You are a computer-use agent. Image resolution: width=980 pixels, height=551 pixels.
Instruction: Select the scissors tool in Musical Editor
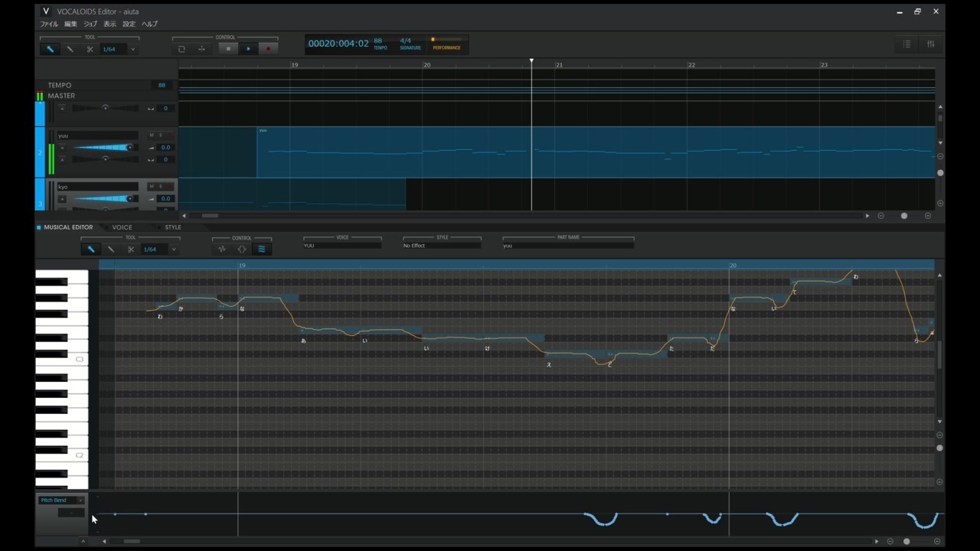click(x=131, y=249)
